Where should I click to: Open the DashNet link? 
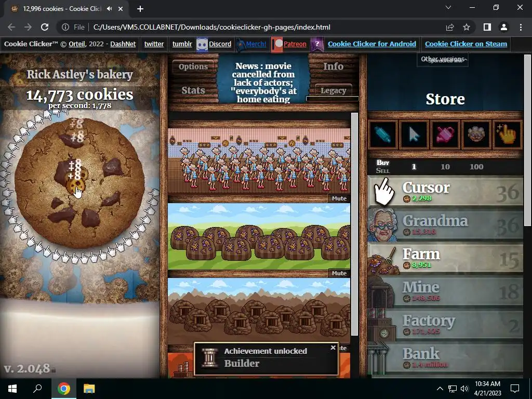tap(123, 44)
